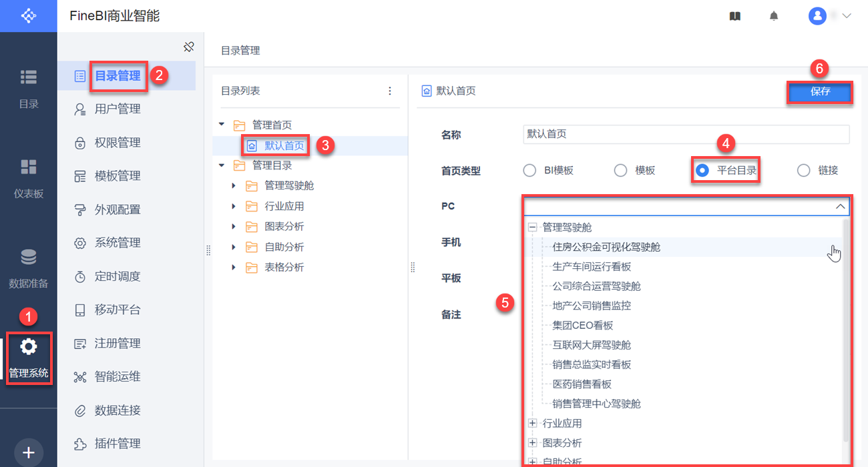Viewport: 868px width, 467px height.
Task: Expand the 行业应用 folder in directory list
Action: coord(234,206)
